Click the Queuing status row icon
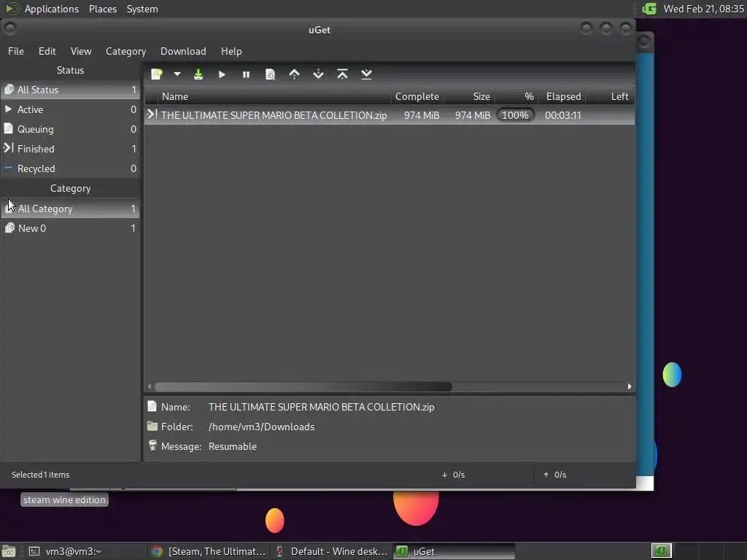 point(9,128)
